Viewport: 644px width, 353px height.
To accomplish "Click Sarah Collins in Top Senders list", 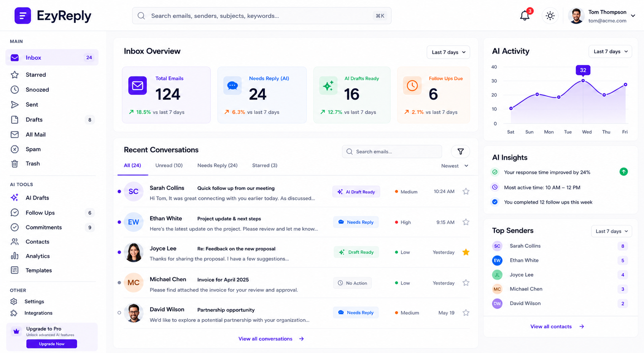I will coord(525,246).
